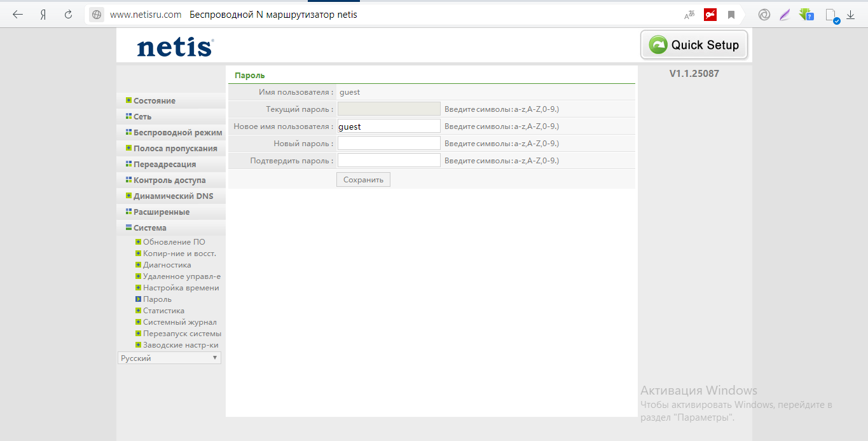Image resolution: width=868 pixels, height=441 pixels.
Task: Open the page translation icon
Action: click(689, 15)
